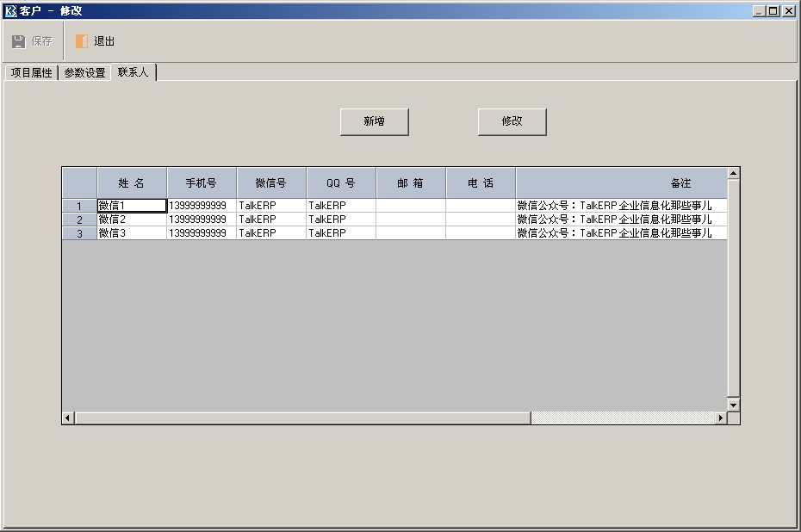Click phone number cell in row 3

[x=202, y=232]
